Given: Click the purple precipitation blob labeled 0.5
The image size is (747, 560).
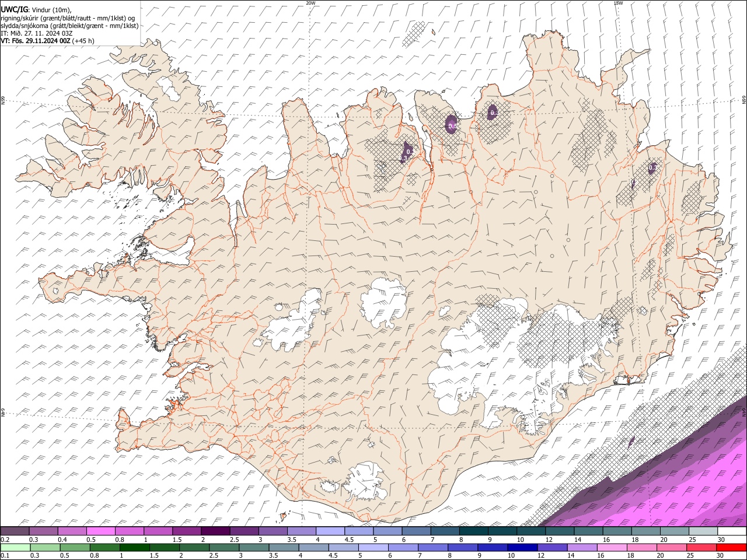Looking at the screenshot, I should click(x=451, y=125).
